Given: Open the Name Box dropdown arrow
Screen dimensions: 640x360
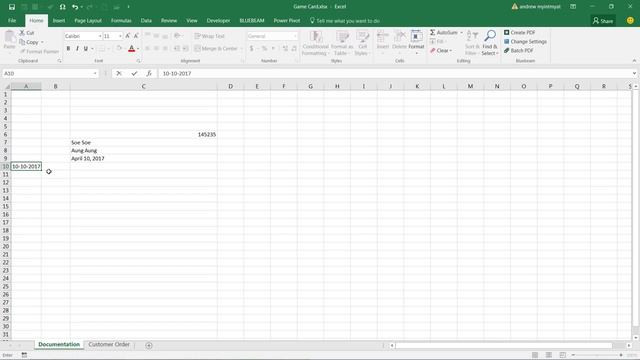Looking at the screenshot, I should tap(95, 73).
